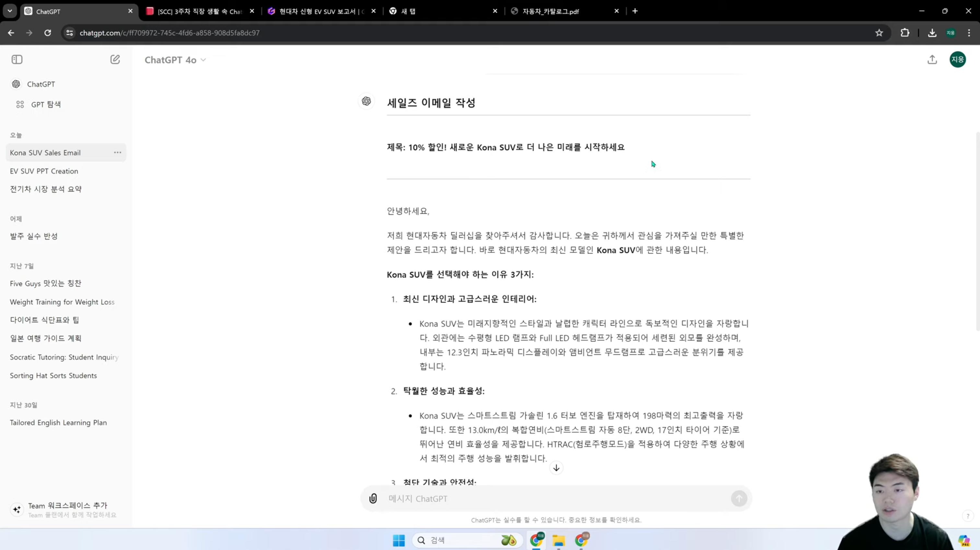Open Tailored English Learning Plan chat
This screenshot has width=980, height=550.
click(58, 423)
